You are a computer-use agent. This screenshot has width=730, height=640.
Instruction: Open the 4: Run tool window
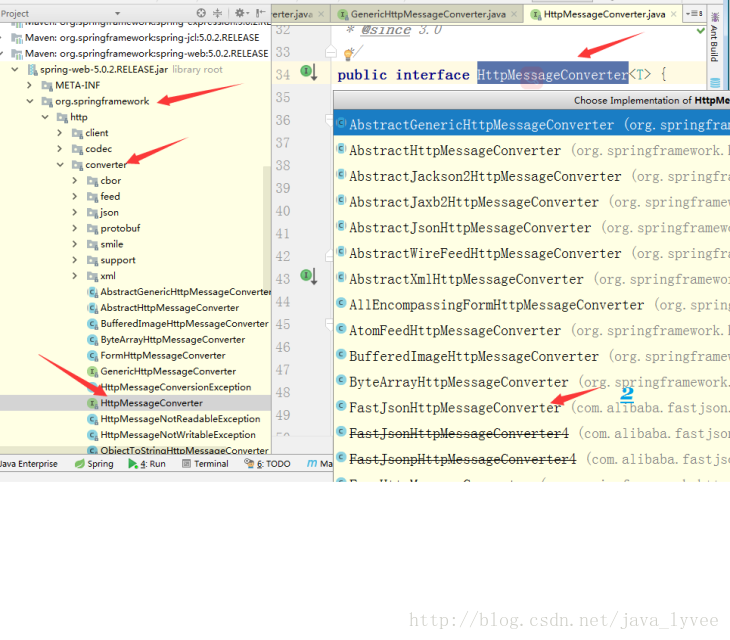point(147,464)
